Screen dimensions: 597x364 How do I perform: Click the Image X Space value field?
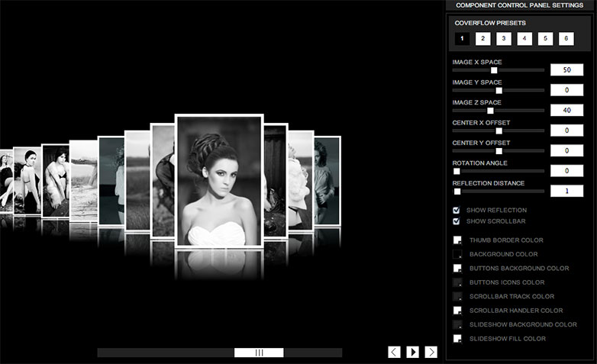[x=566, y=69]
